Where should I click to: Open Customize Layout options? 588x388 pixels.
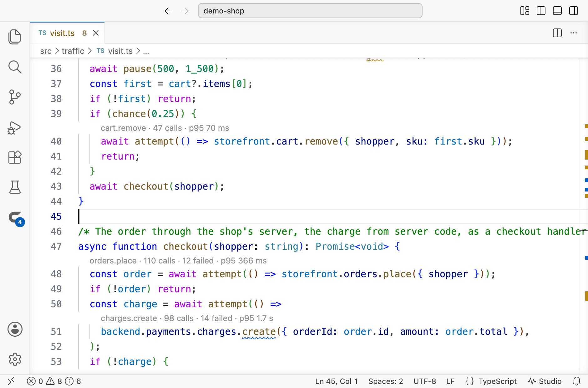525,11
